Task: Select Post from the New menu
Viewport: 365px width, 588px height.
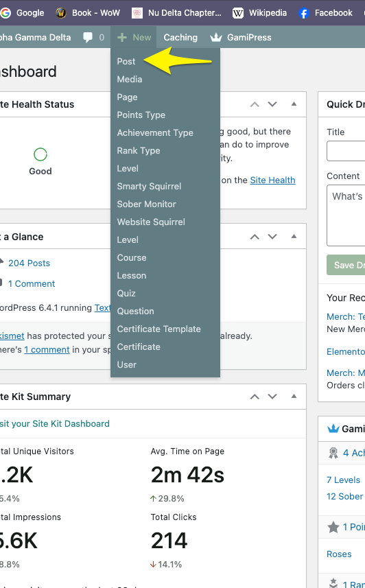Action: (126, 62)
